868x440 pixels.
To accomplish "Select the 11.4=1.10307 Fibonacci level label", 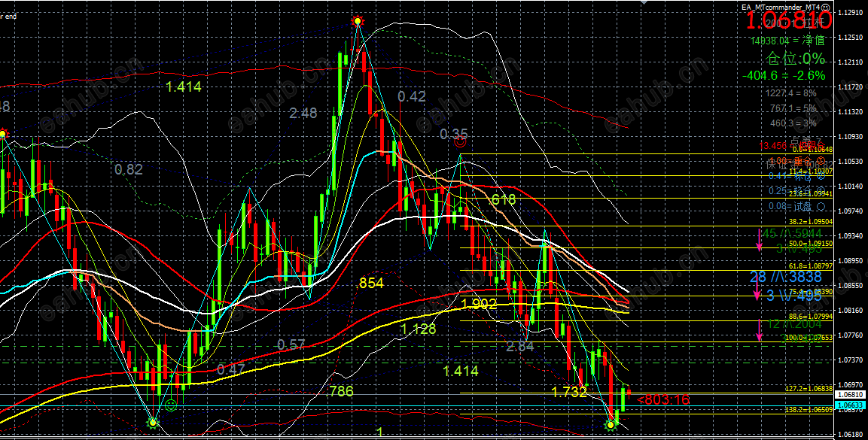I will pyautogui.click(x=812, y=172).
